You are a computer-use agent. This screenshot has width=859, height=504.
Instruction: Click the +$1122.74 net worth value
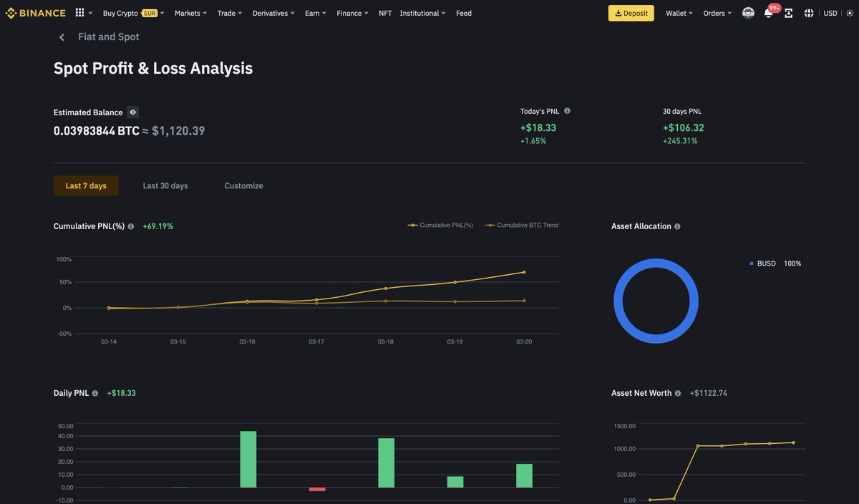click(x=709, y=393)
